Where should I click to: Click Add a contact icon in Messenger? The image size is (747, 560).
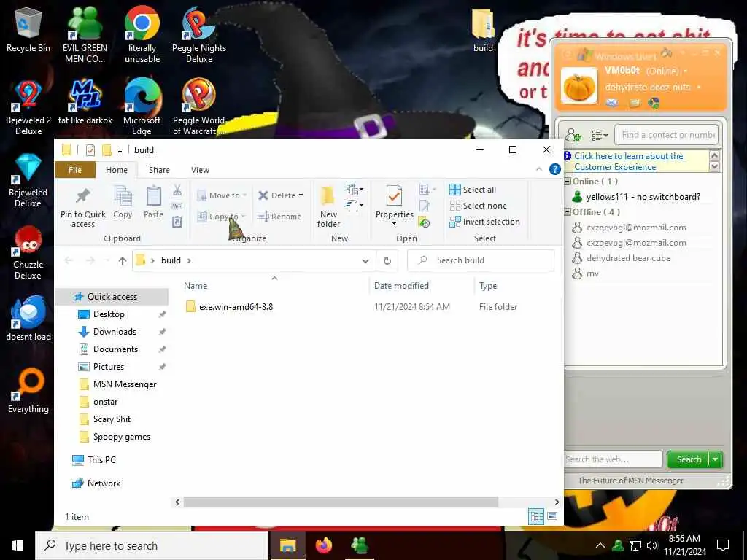click(573, 136)
